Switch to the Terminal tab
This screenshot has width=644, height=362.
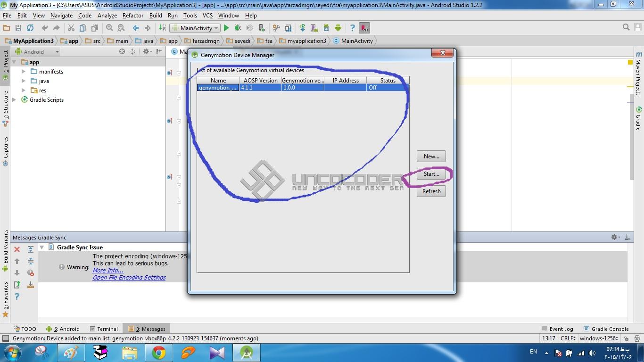tap(103, 329)
